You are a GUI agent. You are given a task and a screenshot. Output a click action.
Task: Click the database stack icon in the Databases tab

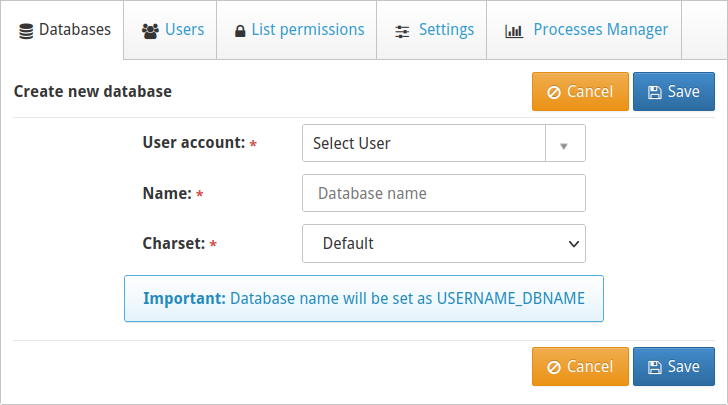(26, 30)
